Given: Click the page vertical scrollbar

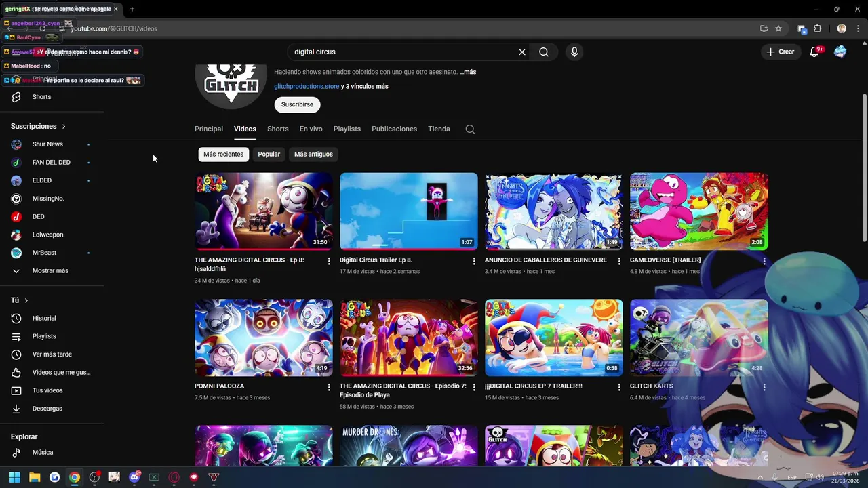Looking at the screenshot, I should click(864, 167).
